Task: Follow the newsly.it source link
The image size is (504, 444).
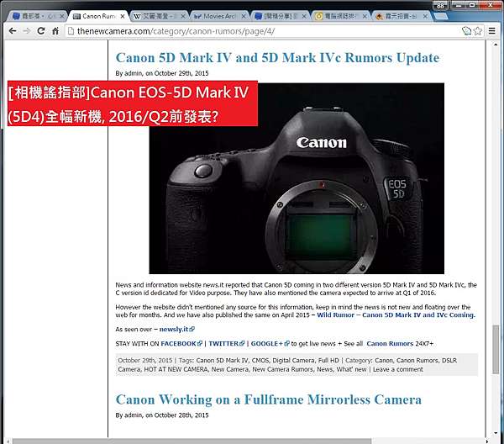Action: coord(174,329)
